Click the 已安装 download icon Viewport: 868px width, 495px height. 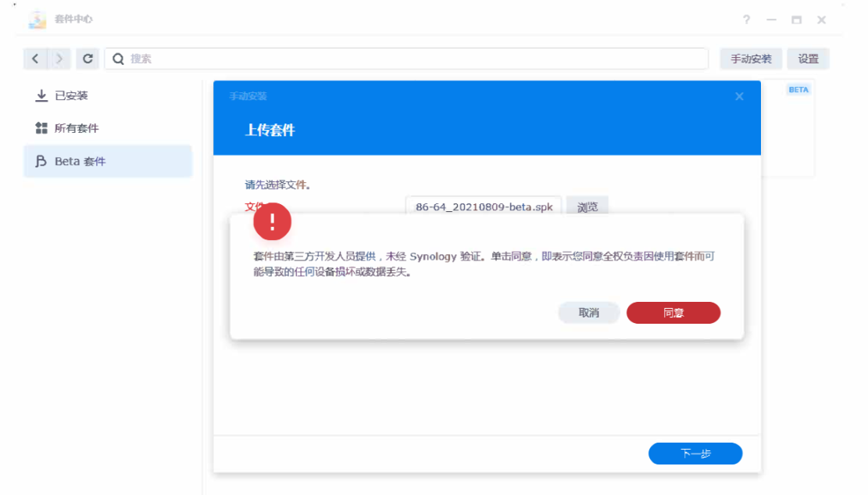[41, 95]
